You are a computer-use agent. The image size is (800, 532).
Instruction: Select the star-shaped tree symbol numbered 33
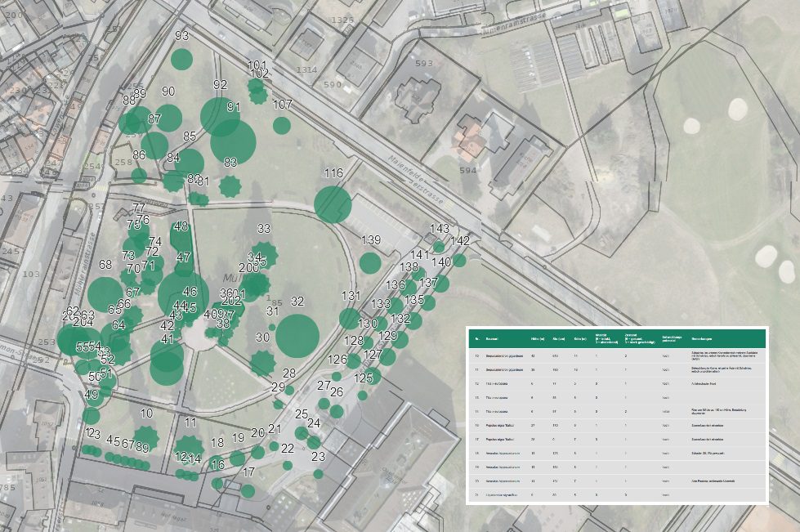(265, 256)
